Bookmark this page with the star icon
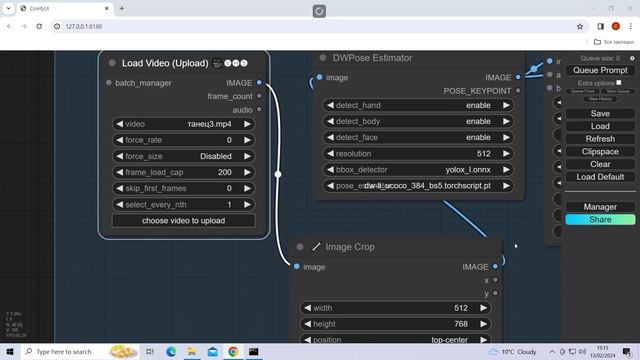This screenshot has height=360, width=640. point(580,27)
